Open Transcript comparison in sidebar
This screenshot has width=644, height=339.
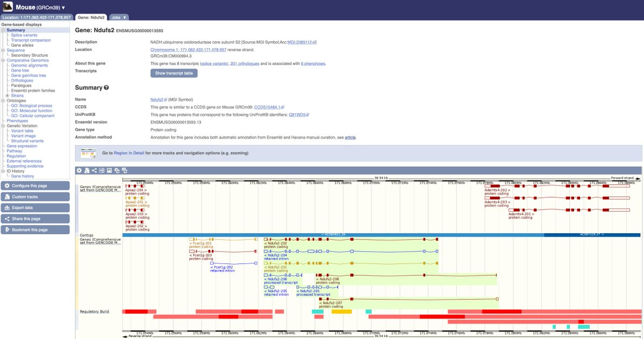31,40
